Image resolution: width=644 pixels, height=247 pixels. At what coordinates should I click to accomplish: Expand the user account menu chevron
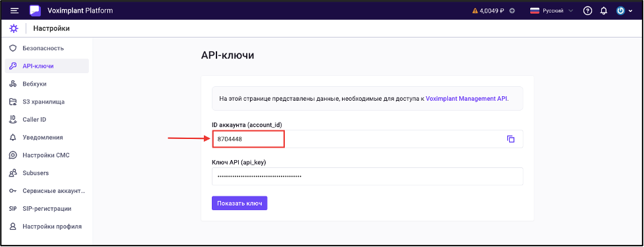[x=630, y=11]
